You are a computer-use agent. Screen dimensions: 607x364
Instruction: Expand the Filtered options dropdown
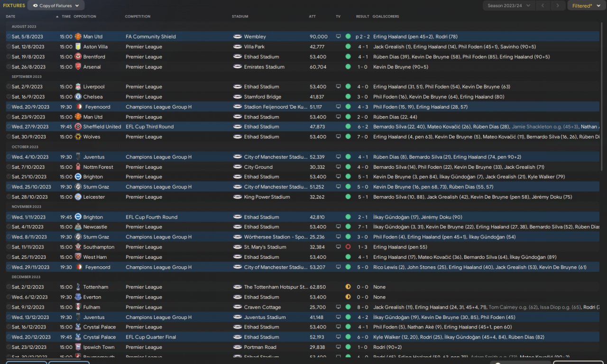[585, 6]
